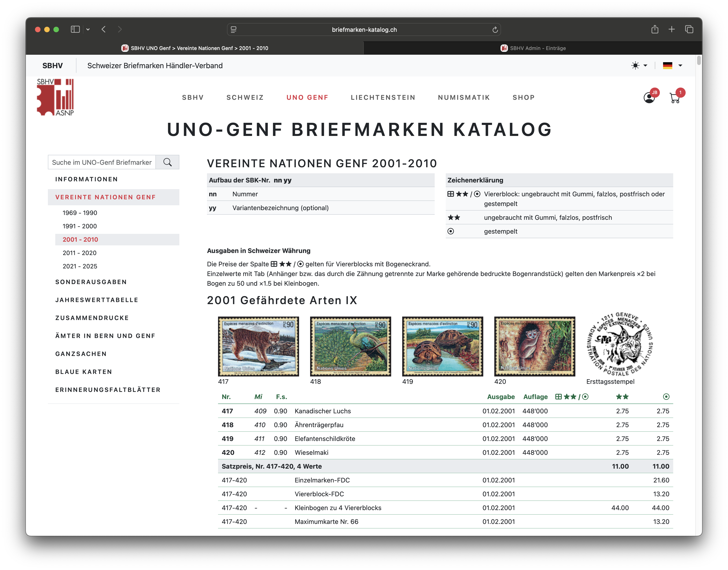Click the Safari share icon
Viewport: 728px width, 570px height.
coord(655,29)
